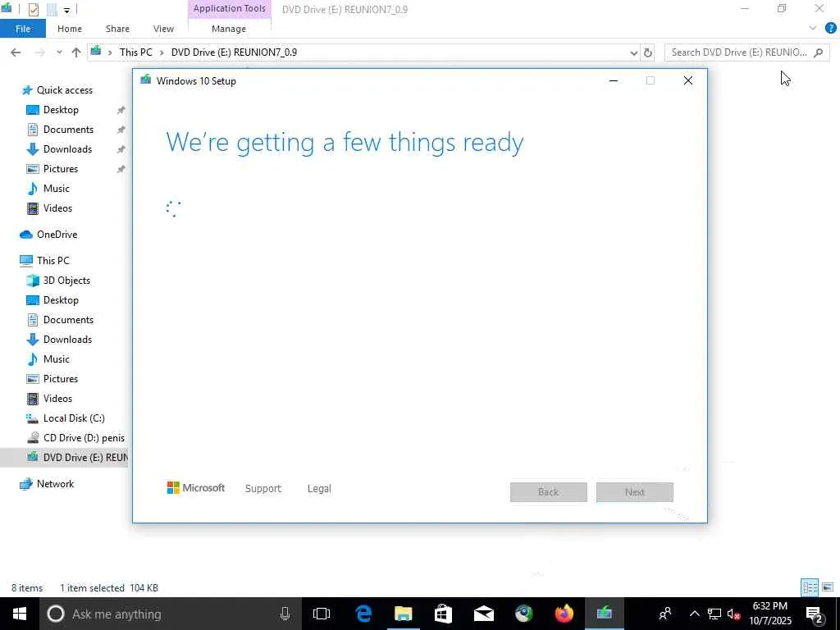Viewport: 840px width, 630px height.
Task: Open 3D Objects folder in tree
Action: (x=66, y=281)
